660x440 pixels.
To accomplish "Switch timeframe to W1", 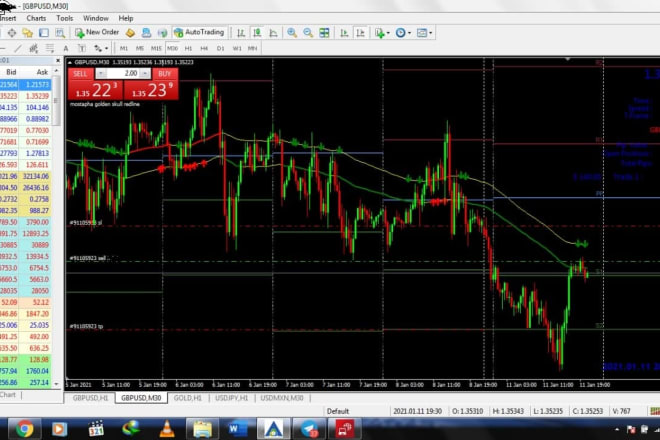I will tap(237, 48).
